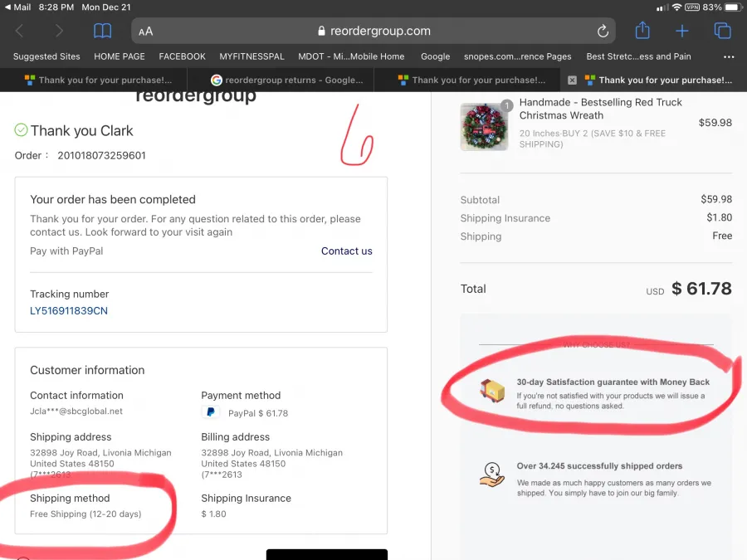Switch to first Thank you for your purchase tab

[x=94, y=80]
